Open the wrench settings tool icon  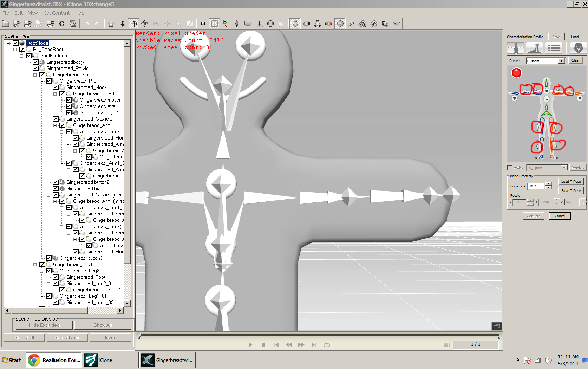pyautogui.click(x=351, y=24)
